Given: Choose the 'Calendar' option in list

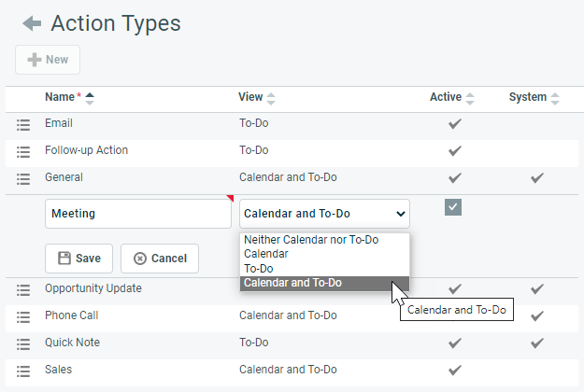Looking at the screenshot, I should tap(265, 254).
